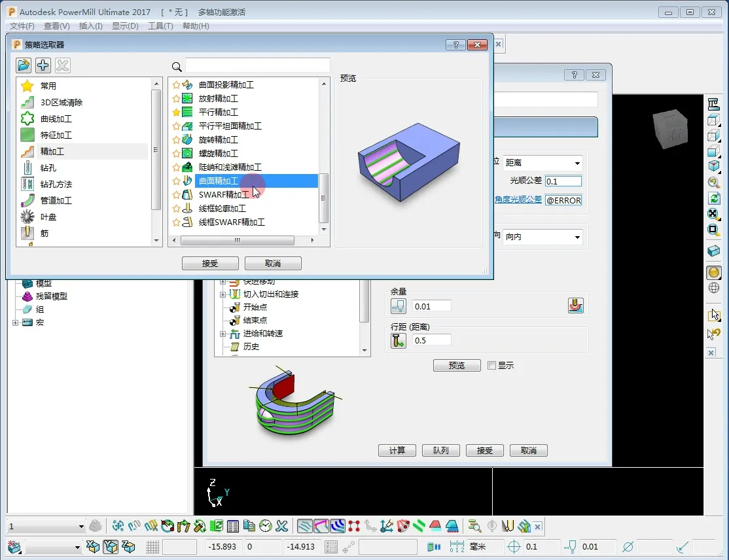Open the 插入(I) menu
The height and width of the screenshot is (560, 729).
[90, 26]
